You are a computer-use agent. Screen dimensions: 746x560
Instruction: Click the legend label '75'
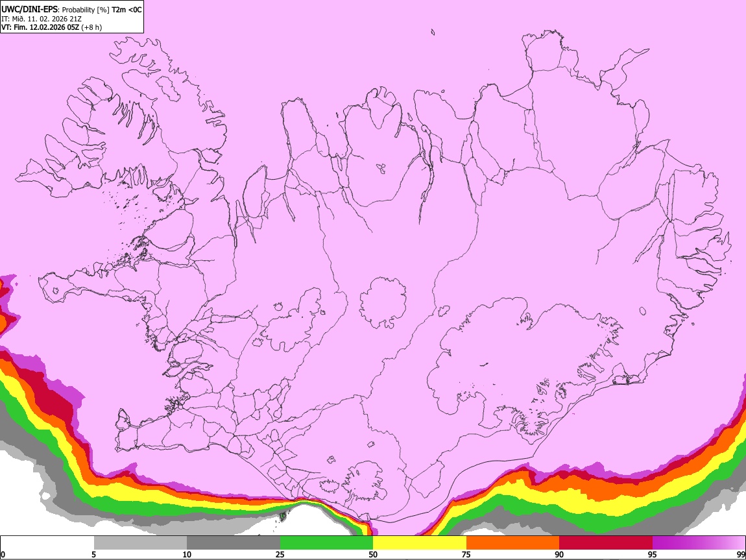(466, 555)
